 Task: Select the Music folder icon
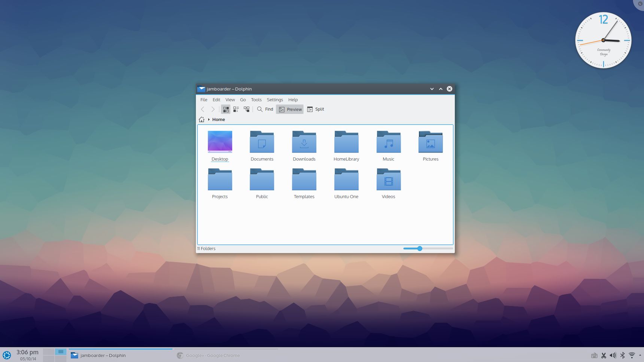[x=389, y=142]
